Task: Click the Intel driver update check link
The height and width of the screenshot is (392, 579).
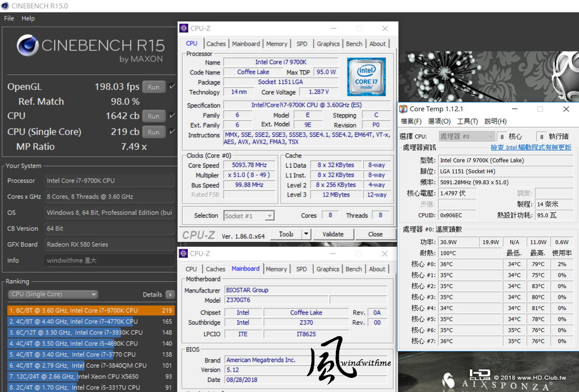Action: (530, 147)
